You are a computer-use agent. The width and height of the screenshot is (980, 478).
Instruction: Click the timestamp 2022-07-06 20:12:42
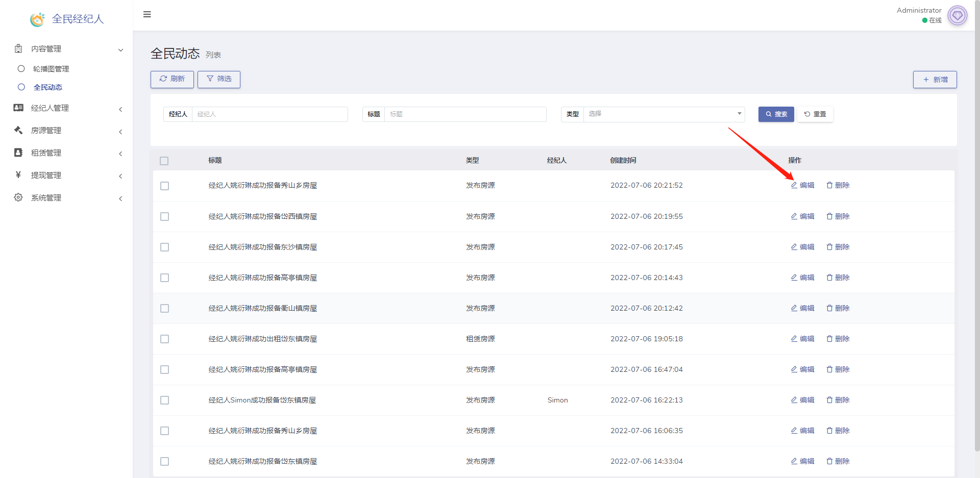[x=646, y=308]
